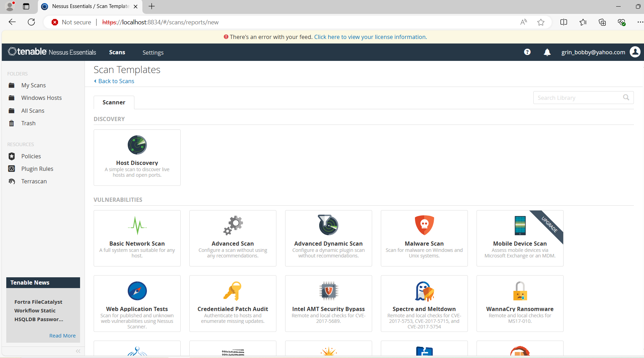The image size is (644, 358).
Task: Open Terrascan from the Resources section
Action: (34, 181)
